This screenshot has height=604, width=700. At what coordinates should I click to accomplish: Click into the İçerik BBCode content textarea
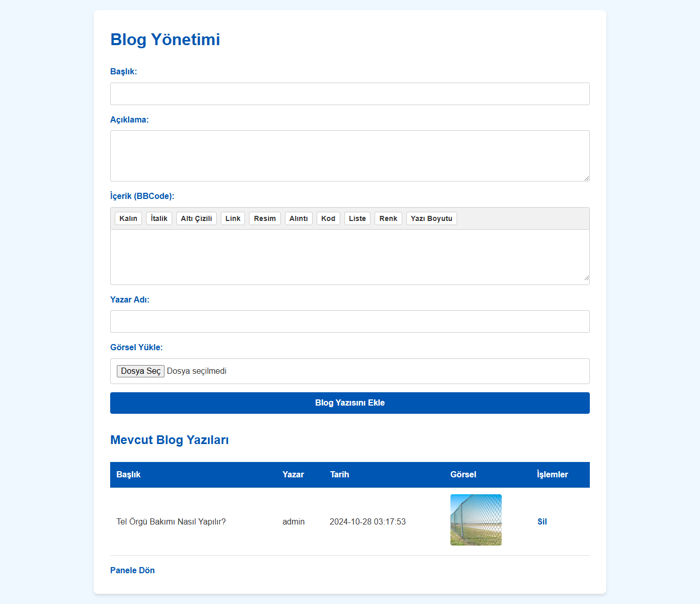coord(349,256)
